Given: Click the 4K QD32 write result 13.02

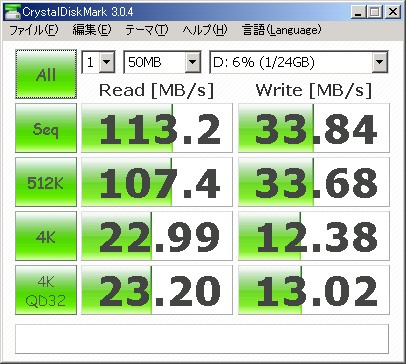Looking at the screenshot, I should click(x=314, y=290).
